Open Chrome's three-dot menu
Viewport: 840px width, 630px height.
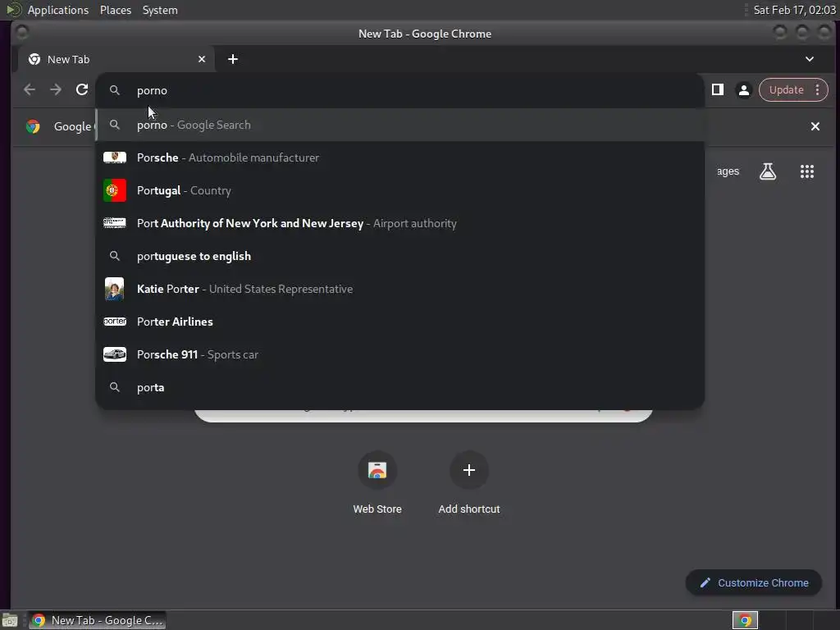(818, 90)
